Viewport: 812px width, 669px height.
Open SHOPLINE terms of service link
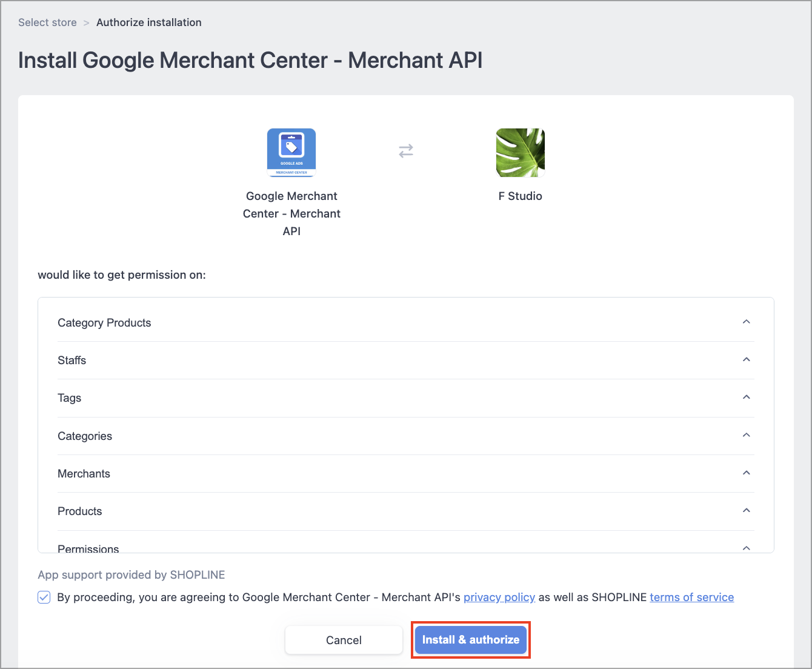tap(692, 597)
